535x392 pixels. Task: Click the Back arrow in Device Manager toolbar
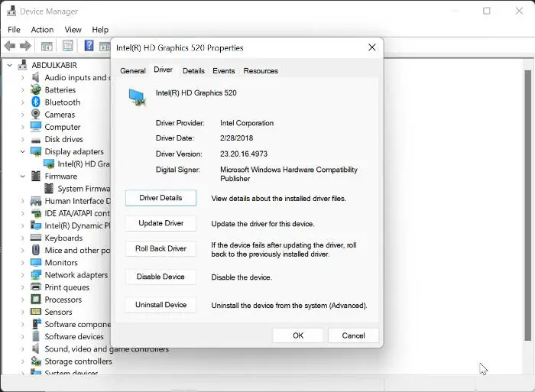(x=10, y=45)
